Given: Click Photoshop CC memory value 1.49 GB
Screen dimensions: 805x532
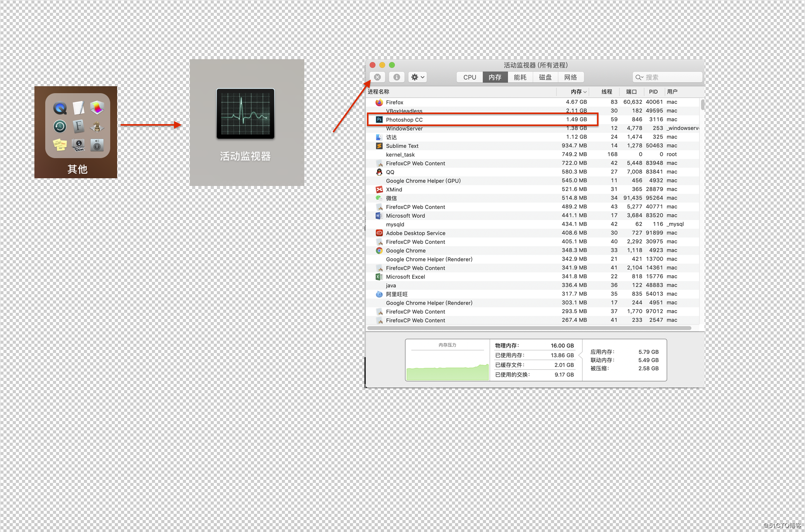Looking at the screenshot, I should coord(576,119).
